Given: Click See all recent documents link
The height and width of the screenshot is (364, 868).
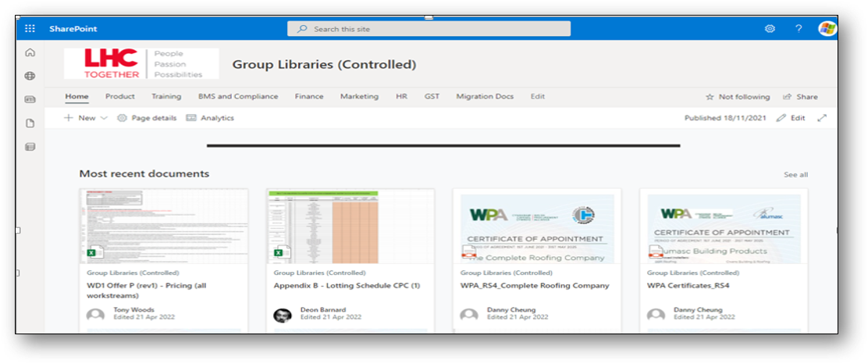Looking at the screenshot, I should tap(795, 175).
